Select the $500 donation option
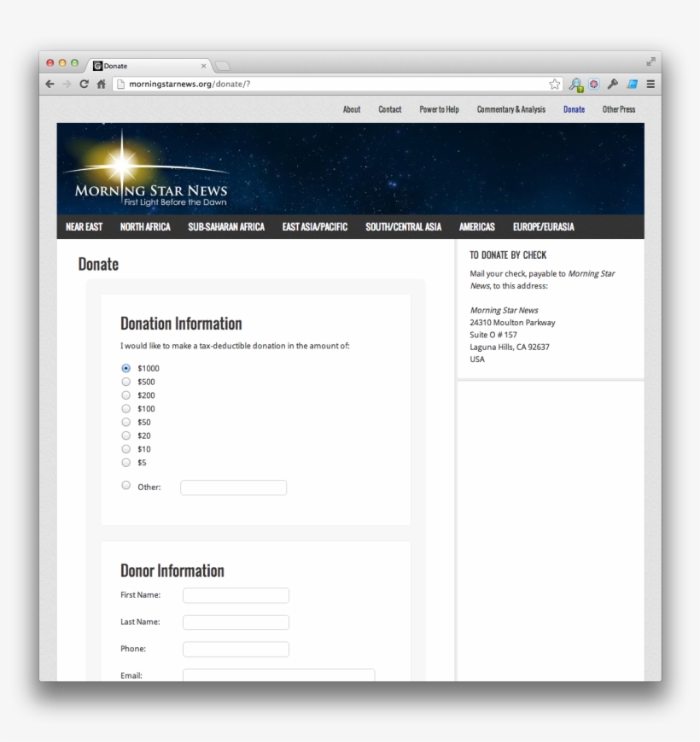 click(125, 382)
